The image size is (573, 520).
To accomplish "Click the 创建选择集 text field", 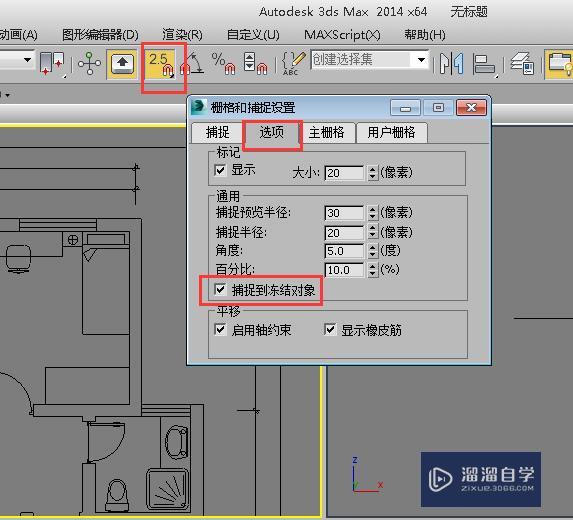I will 362,60.
